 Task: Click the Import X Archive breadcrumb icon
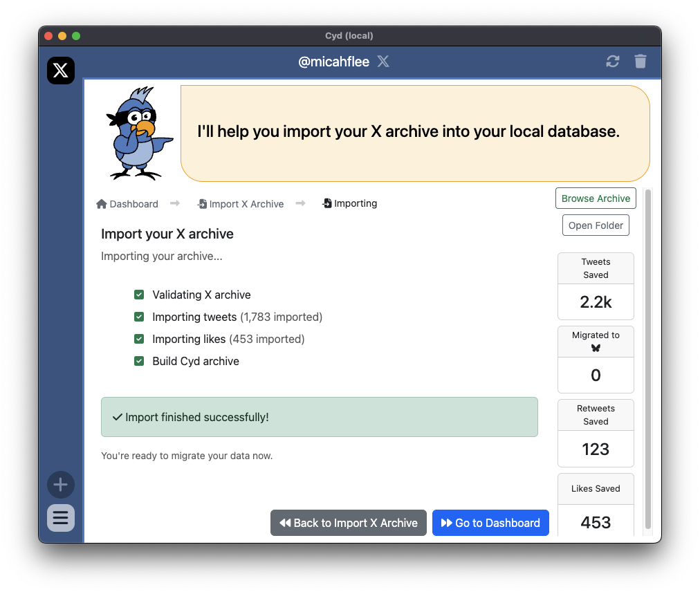[x=202, y=204]
